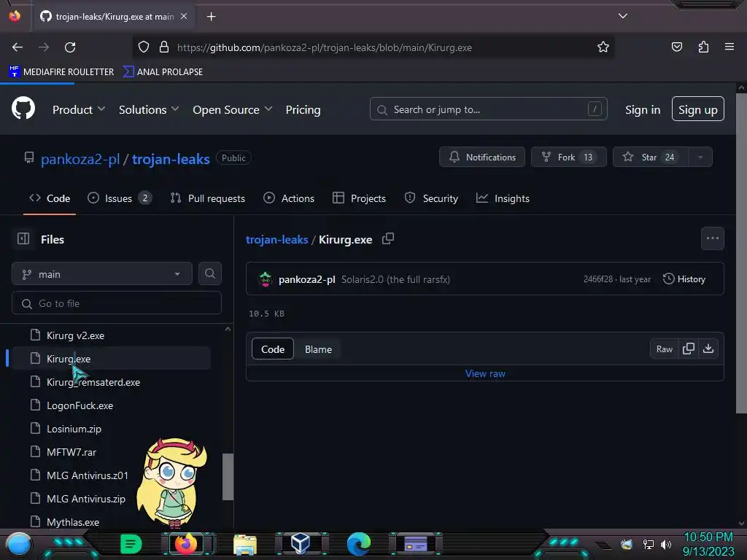
Task: Click the network tray icon
Action: 648,544
